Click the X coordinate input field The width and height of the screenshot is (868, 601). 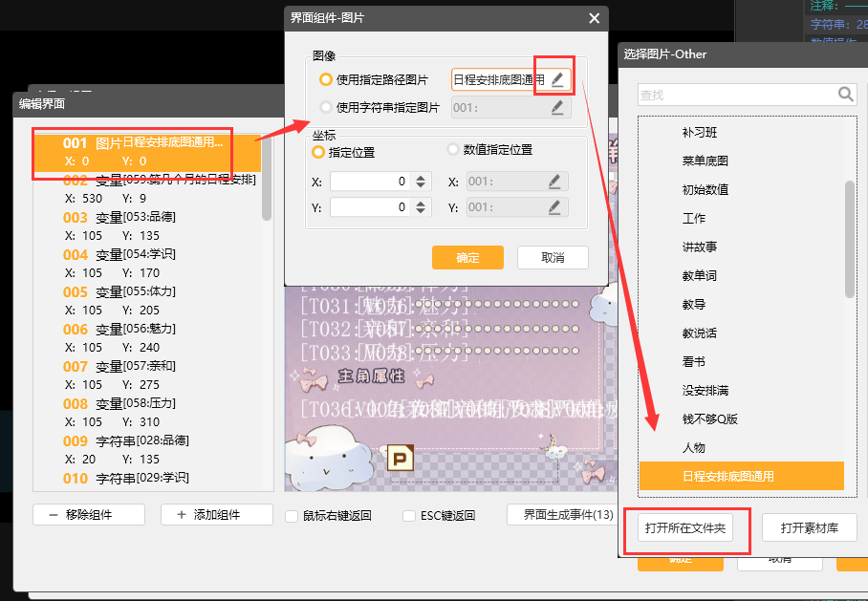point(370,182)
